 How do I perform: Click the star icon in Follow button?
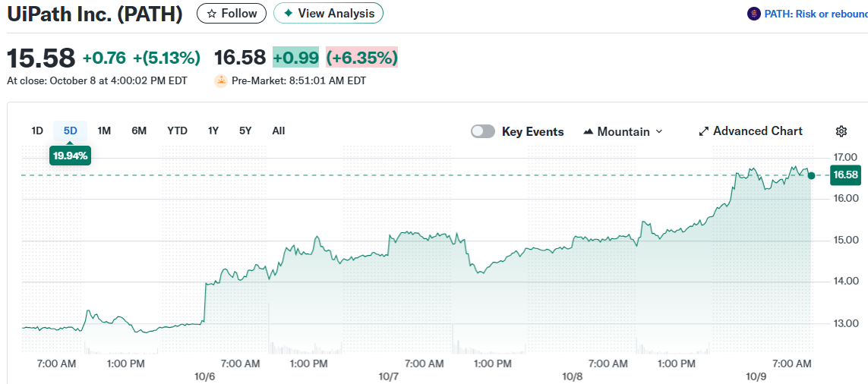pos(212,14)
